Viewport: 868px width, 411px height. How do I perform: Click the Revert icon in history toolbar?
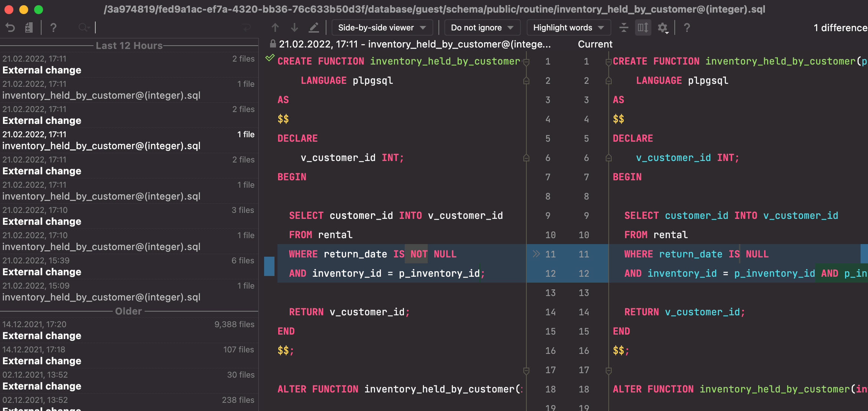[10, 27]
